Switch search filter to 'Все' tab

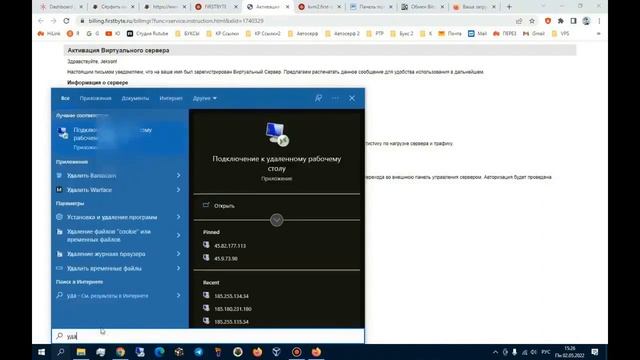pyautogui.click(x=65, y=98)
